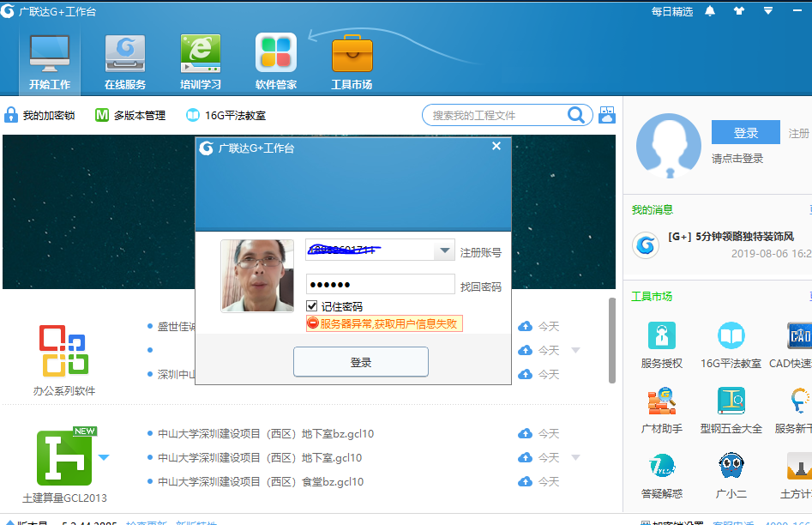Click 每日精选 in the title bar

click(x=671, y=11)
